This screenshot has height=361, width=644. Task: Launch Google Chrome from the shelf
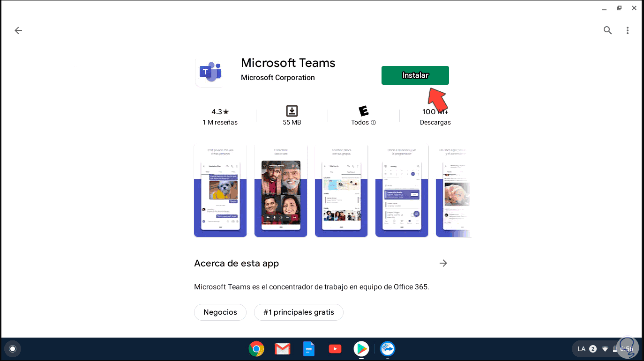click(256, 349)
